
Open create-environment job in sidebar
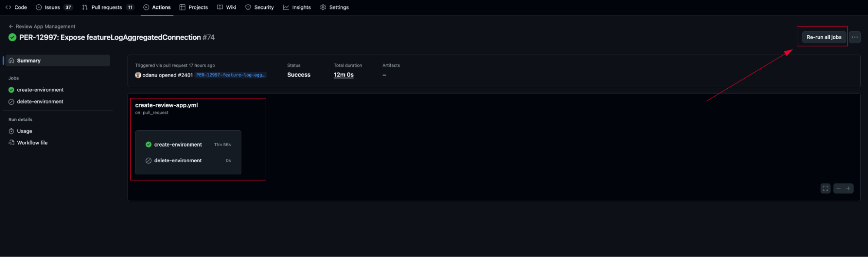click(x=40, y=90)
